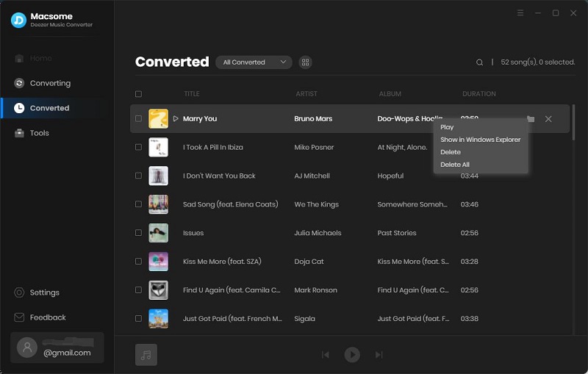Go to the Converting section

point(42,83)
